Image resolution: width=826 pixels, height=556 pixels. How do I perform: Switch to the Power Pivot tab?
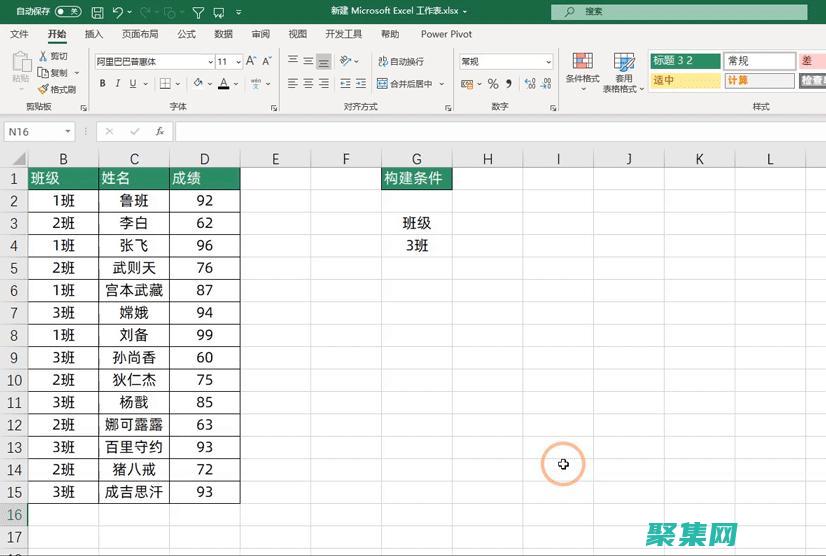[x=446, y=34]
